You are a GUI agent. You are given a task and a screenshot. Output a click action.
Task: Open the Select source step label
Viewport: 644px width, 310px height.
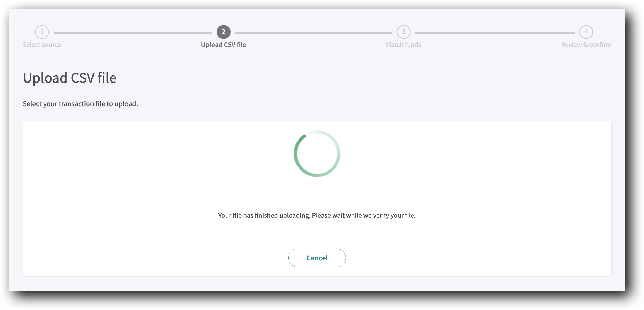[42, 45]
